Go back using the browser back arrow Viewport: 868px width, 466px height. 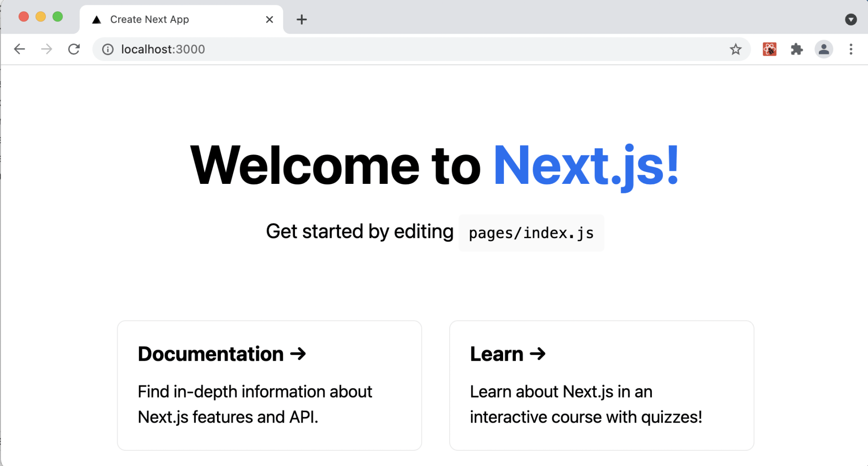(19, 49)
